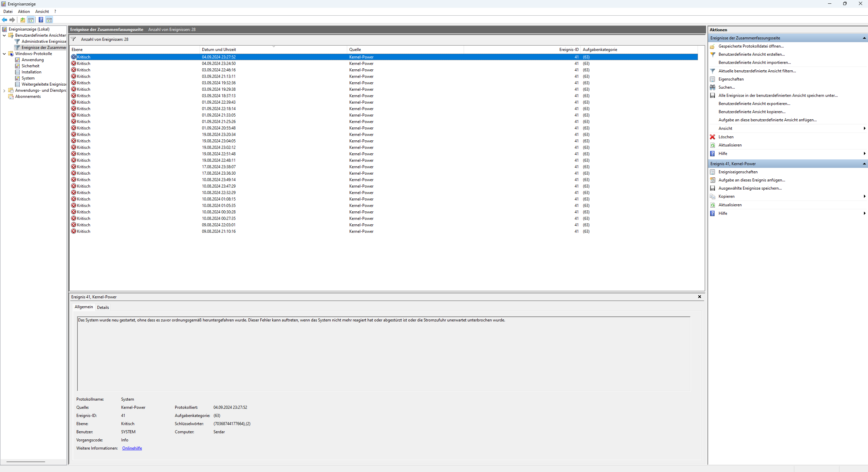Click the blue Back arrow toolbar icon
Screen dimensions: 868x472
[x=4, y=20]
